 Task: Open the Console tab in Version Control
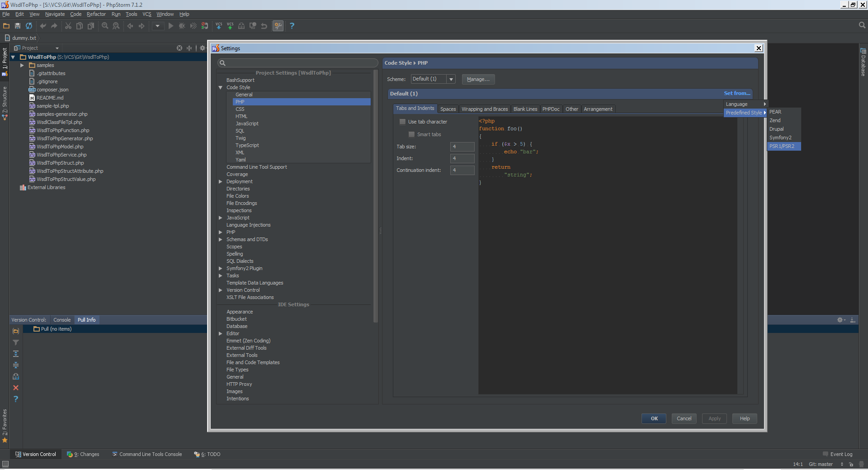(x=62, y=320)
